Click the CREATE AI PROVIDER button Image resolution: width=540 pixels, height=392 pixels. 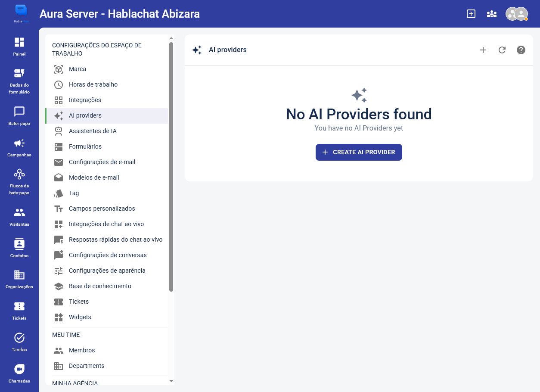[359, 152]
